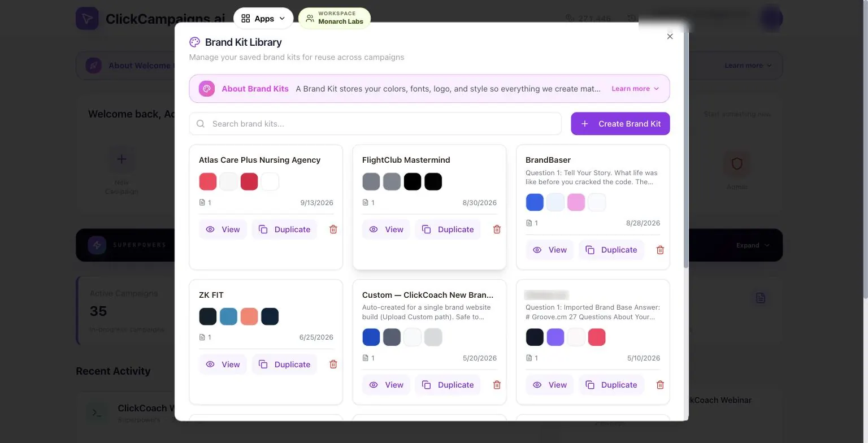Click the ClickCampaigns.ai logo icon

point(87,19)
